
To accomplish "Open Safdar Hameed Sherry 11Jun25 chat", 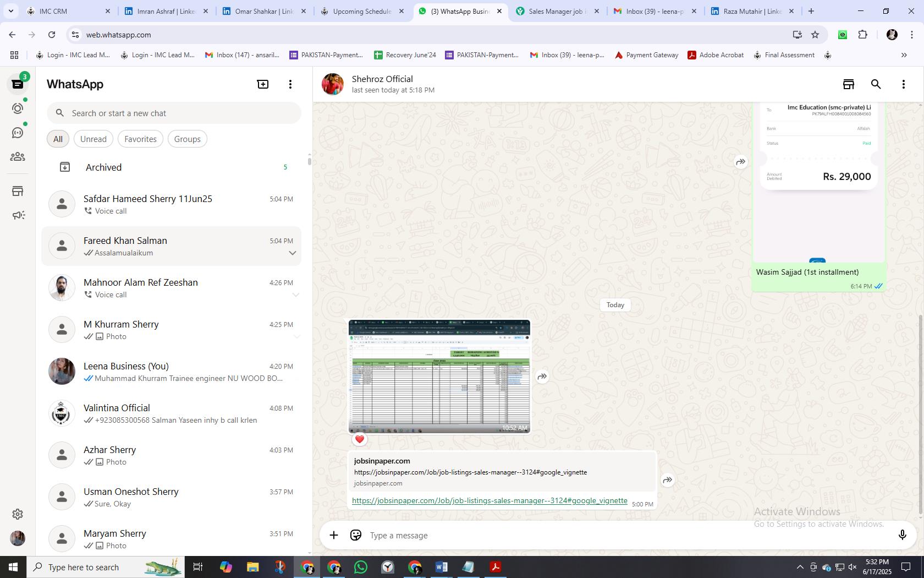I will 171,204.
